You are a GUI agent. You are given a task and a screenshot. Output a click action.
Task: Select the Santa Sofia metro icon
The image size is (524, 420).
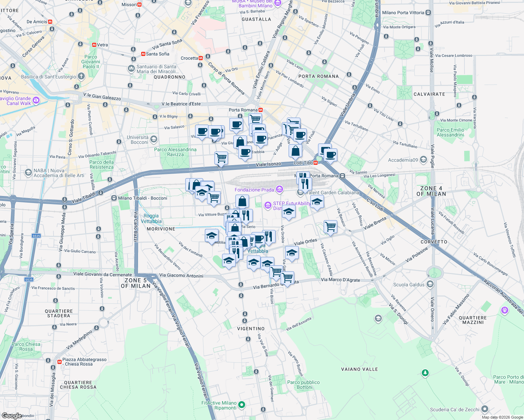click(x=144, y=54)
